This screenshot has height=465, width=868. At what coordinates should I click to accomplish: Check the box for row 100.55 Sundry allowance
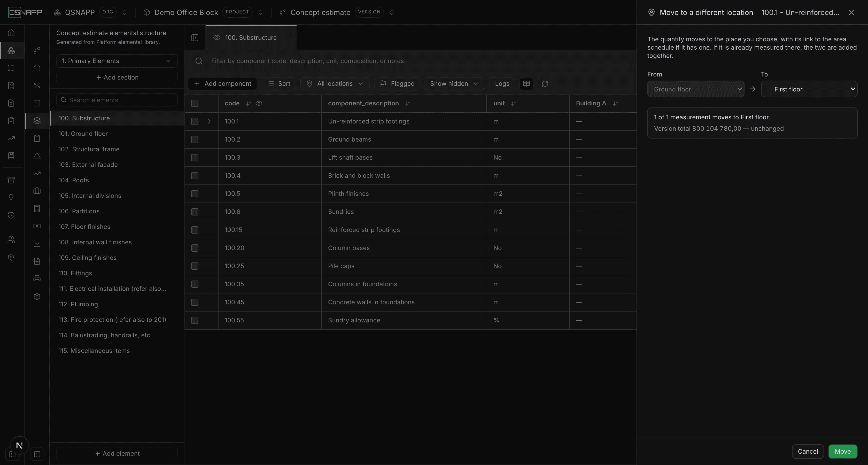coord(195,320)
